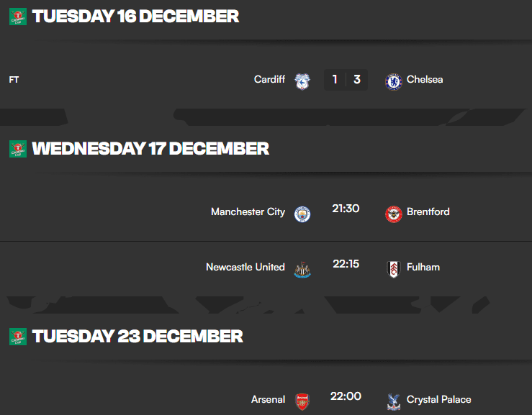Click the FT full-time status label
This screenshot has width=532, height=415.
tap(14, 80)
